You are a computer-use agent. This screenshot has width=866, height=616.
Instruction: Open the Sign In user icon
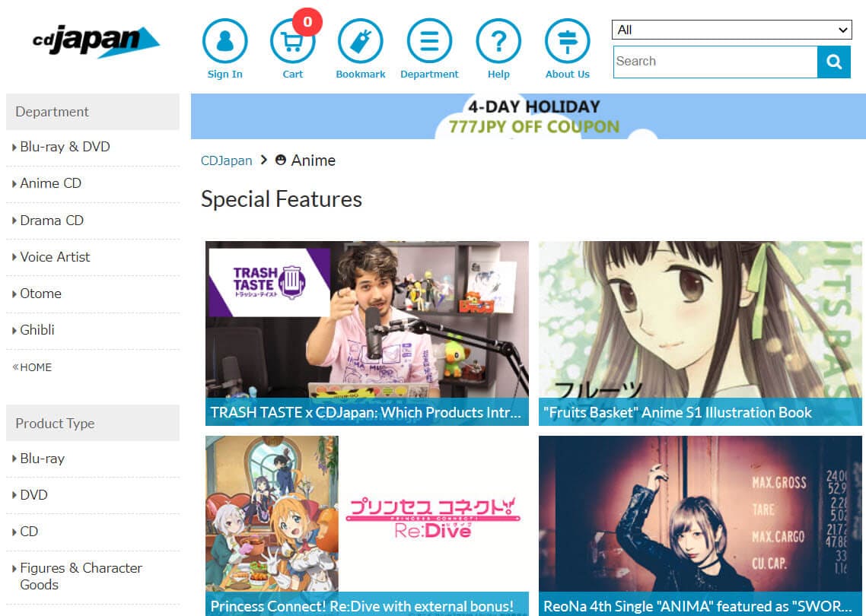click(x=224, y=41)
